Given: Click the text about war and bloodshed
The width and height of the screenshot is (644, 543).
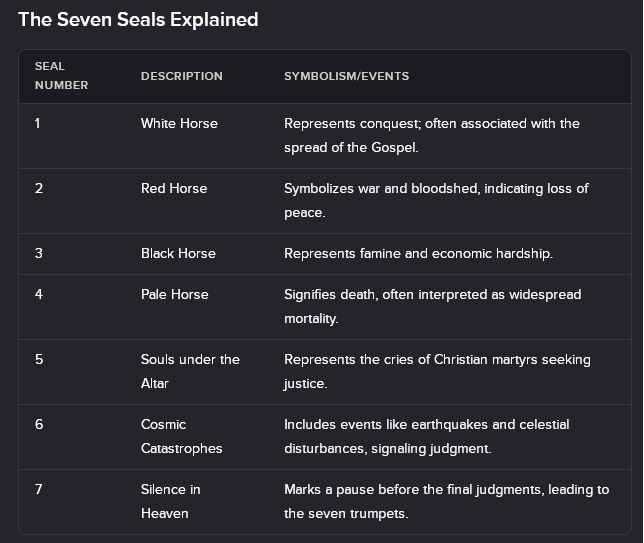Looking at the screenshot, I should [x=436, y=200].
